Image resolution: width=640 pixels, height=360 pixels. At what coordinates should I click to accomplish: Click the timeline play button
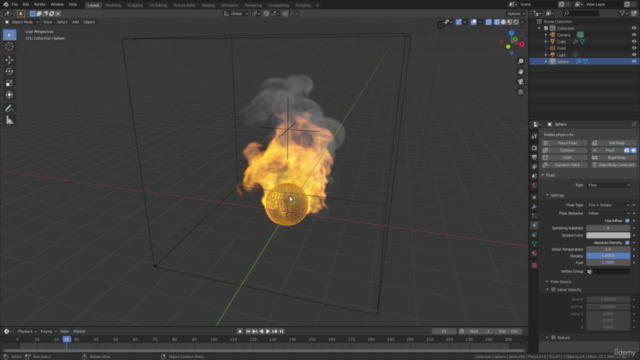coord(268,331)
